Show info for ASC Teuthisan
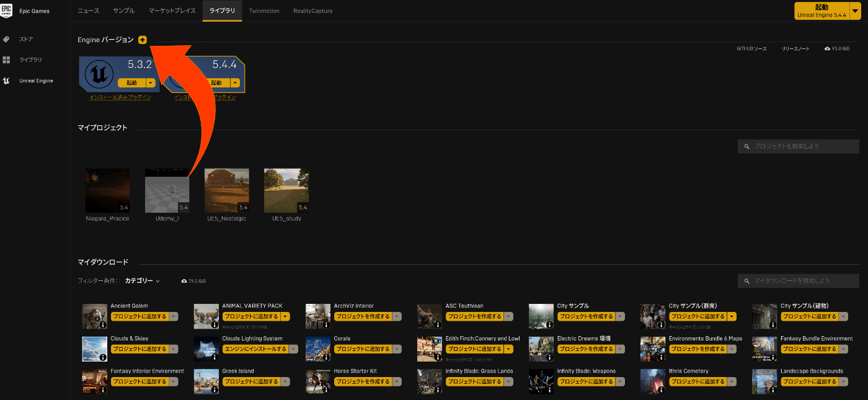The image size is (868, 400). 438,324
